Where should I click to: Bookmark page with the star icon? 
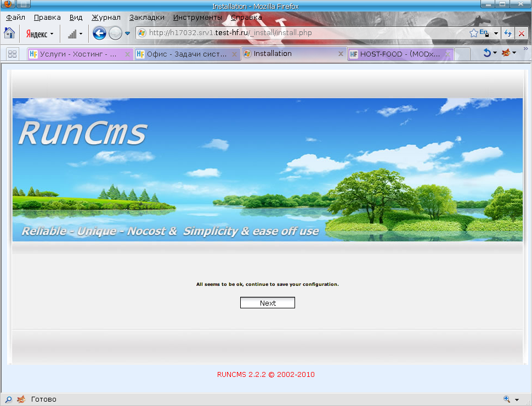click(473, 33)
